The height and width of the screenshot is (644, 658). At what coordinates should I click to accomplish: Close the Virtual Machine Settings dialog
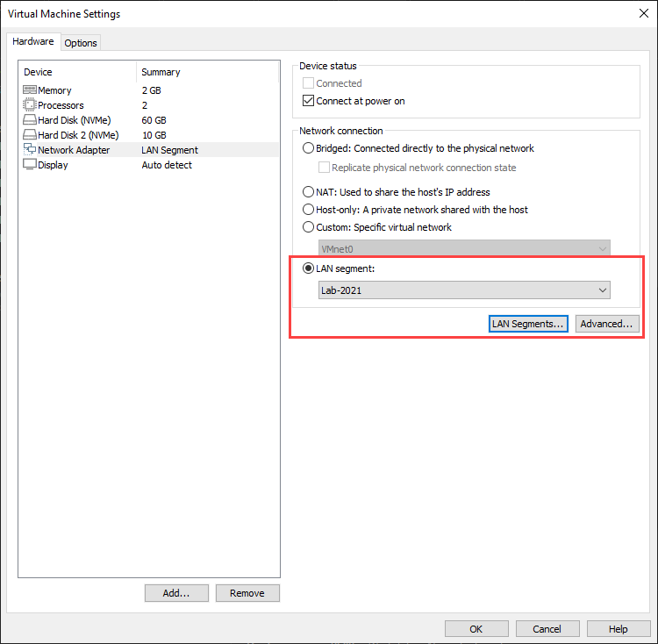[644, 13]
